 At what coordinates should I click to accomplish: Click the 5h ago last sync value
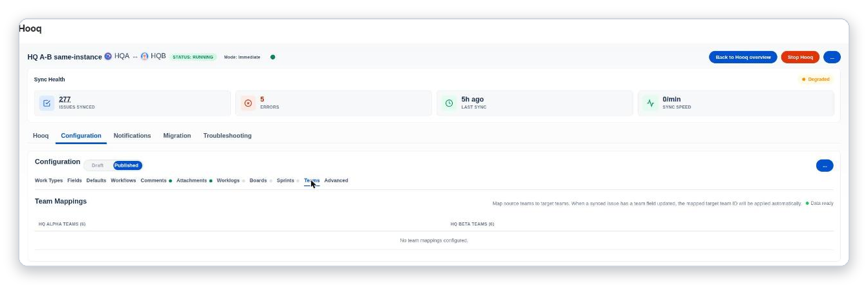click(472, 100)
